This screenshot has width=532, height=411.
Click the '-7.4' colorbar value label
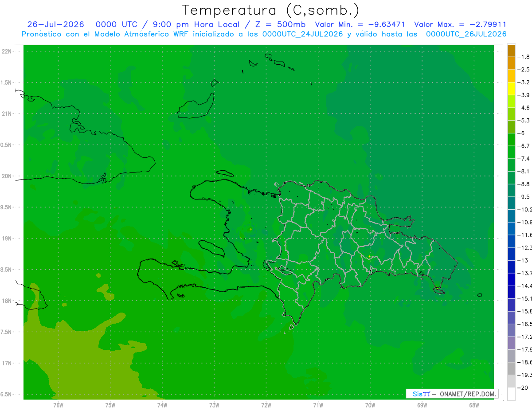(524, 159)
